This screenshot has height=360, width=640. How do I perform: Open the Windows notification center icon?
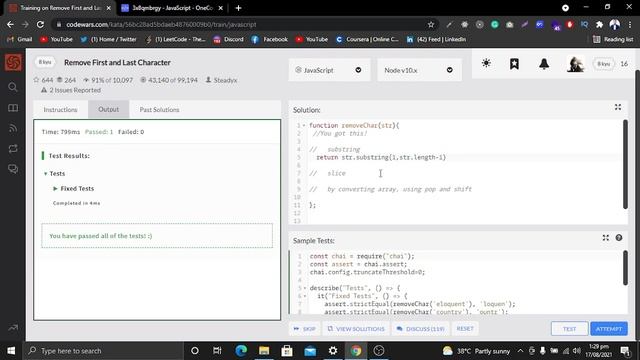tap(625, 351)
